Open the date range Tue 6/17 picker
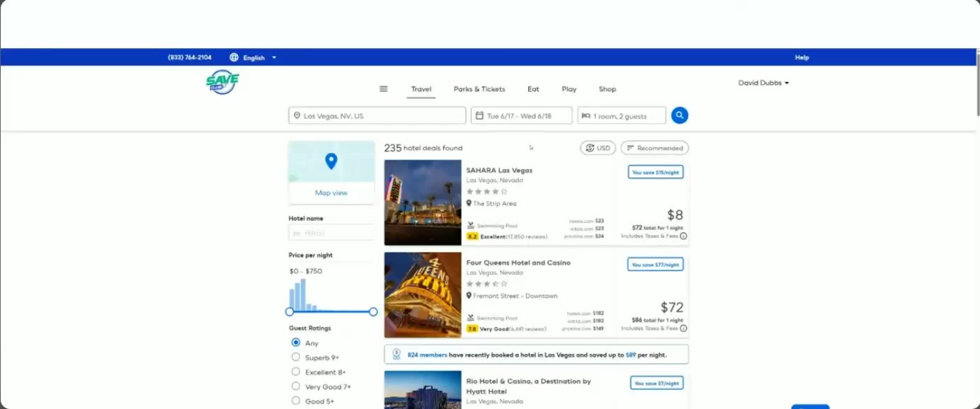 point(522,115)
